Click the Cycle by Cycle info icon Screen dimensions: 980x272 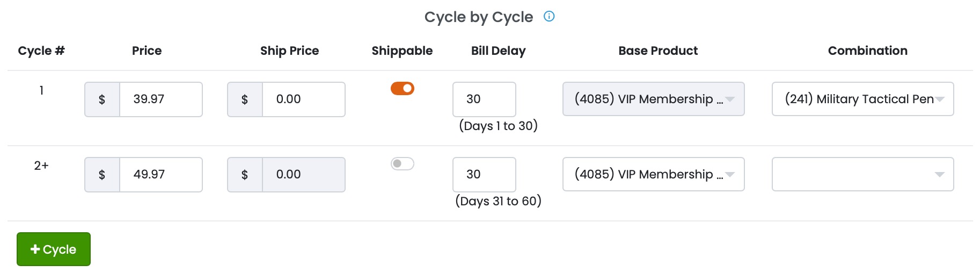coord(549,16)
